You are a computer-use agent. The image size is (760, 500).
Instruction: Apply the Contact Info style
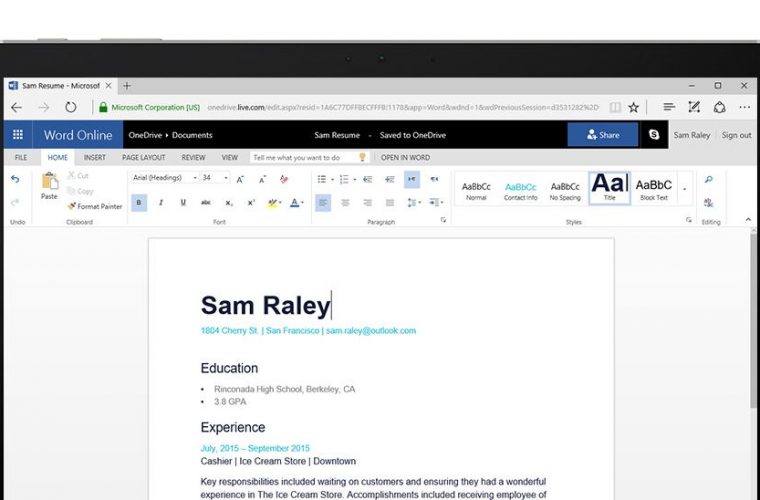tap(521, 191)
